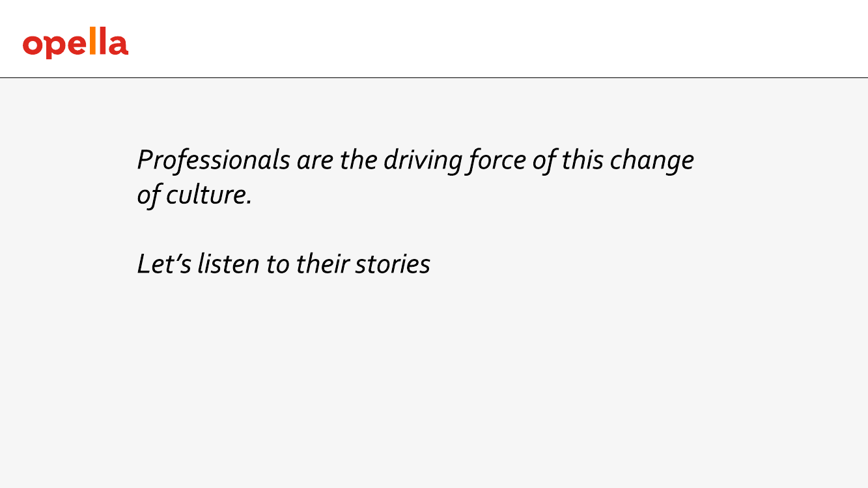Click the opella logo

76,44
